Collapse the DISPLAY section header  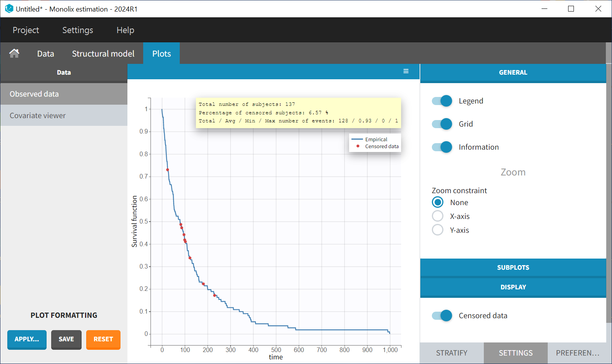click(513, 287)
